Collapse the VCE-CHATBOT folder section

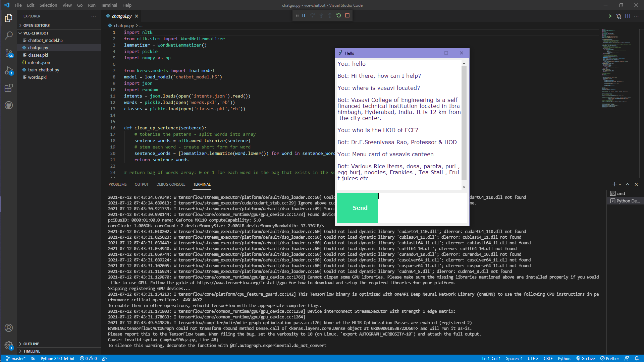tap(59, 33)
